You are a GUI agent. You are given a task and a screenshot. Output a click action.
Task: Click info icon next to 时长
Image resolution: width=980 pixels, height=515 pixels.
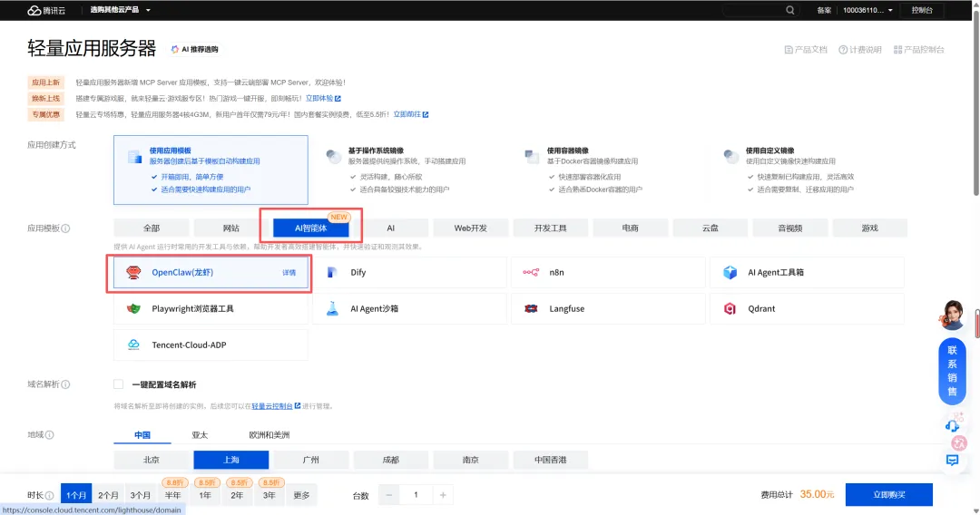(x=49, y=496)
